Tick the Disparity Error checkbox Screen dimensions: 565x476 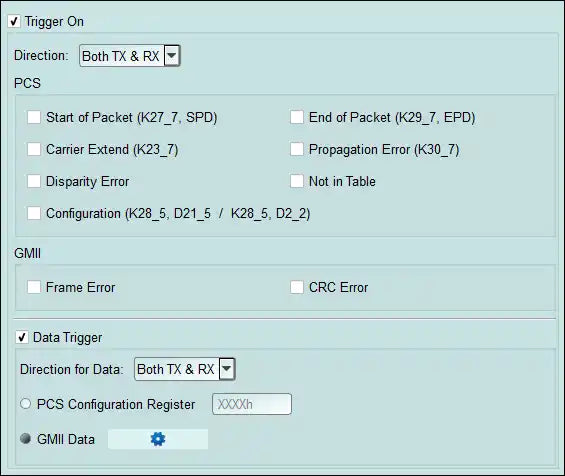(x=34, y=181)
